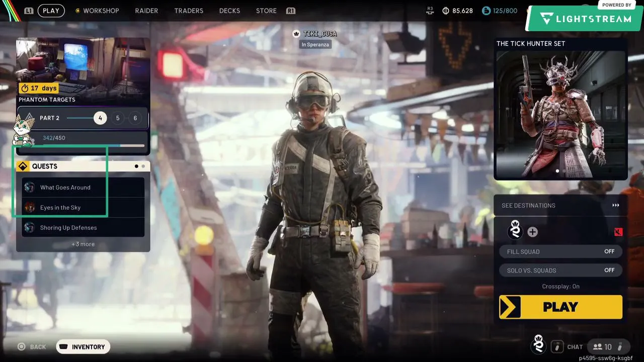
Task: Click the PART 2 triangle emblem
Action: [x=29, y=118]
